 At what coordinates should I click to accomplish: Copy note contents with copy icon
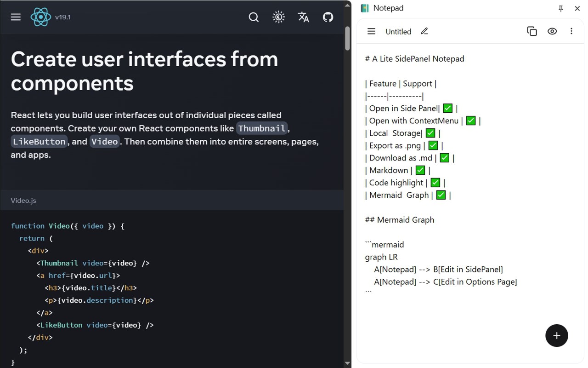point(532,31)
